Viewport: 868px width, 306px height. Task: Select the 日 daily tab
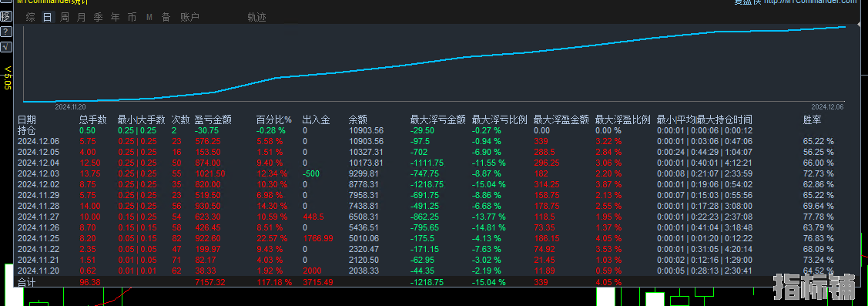[48, 17]
